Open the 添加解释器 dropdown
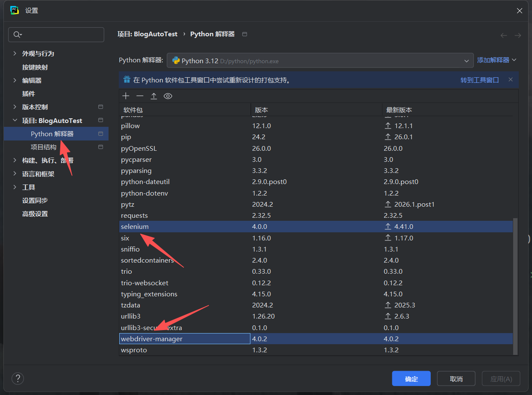The image size is (532, 395). pyautogui.click(x=497, y=60)
